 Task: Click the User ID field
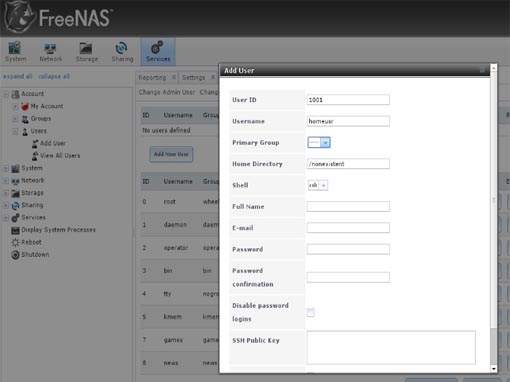tap(348, 100)
